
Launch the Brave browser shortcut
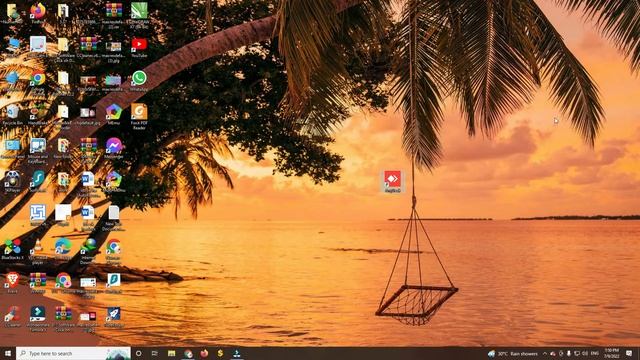pos(12,282)
